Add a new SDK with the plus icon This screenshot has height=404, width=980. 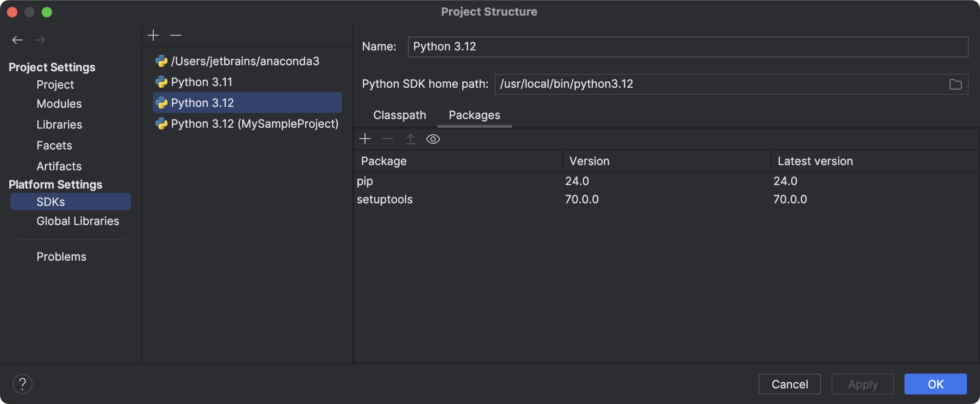154,35
